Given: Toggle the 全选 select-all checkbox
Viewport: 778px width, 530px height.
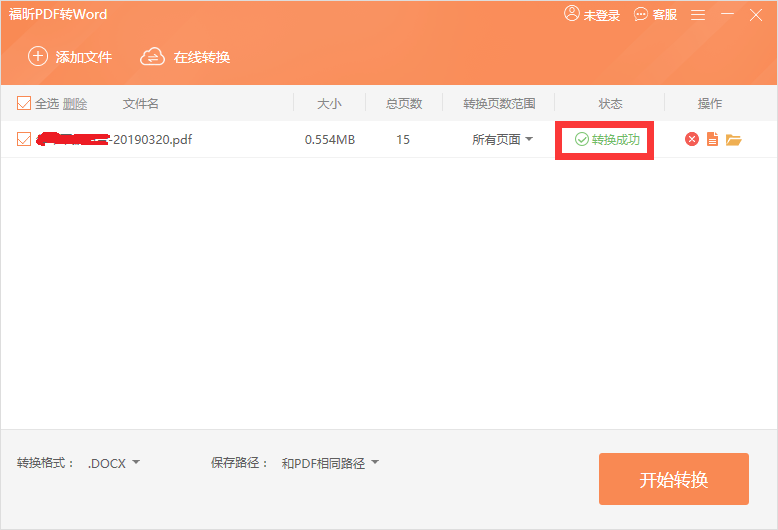Looking at the screenshot, I should 24,104.
